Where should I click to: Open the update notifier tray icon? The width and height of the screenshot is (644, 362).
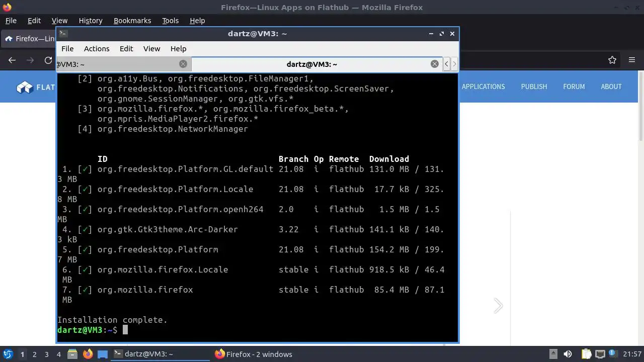[x=613, y=354]
